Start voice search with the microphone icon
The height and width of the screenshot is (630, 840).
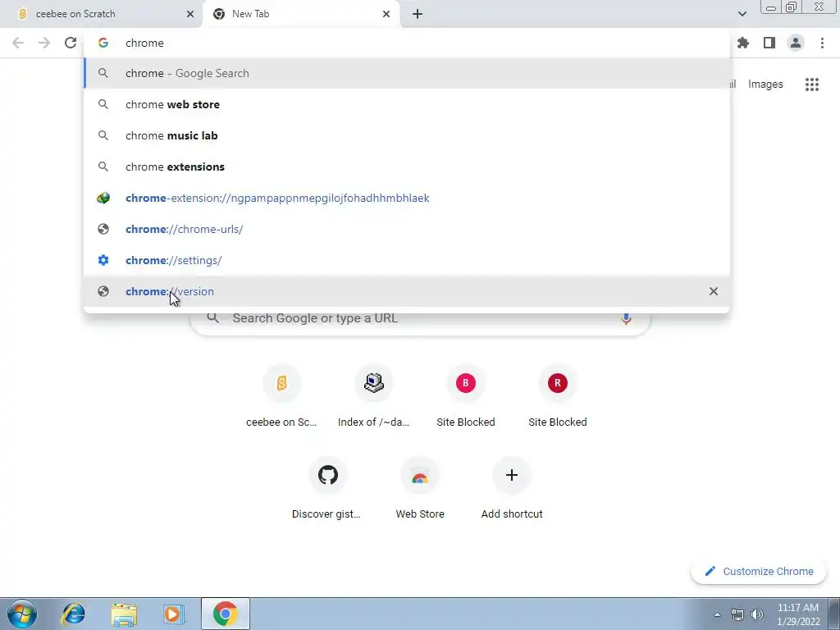point(626,319)
